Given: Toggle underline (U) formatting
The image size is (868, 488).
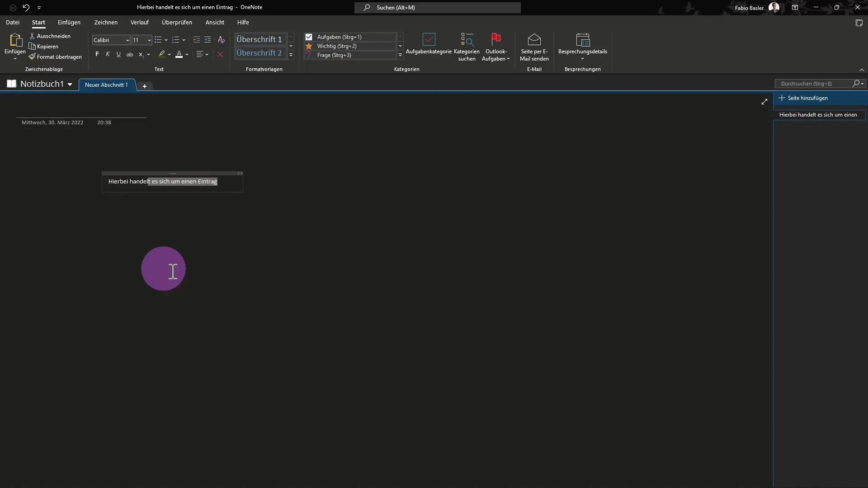Looking at the screenshot, I should tap(118, 54).
